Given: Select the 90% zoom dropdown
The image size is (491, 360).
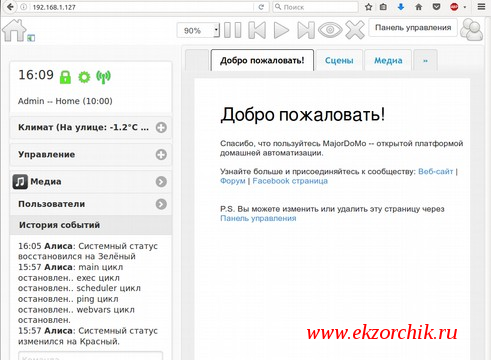Looking at the screenshot, I should click(198, 31).
